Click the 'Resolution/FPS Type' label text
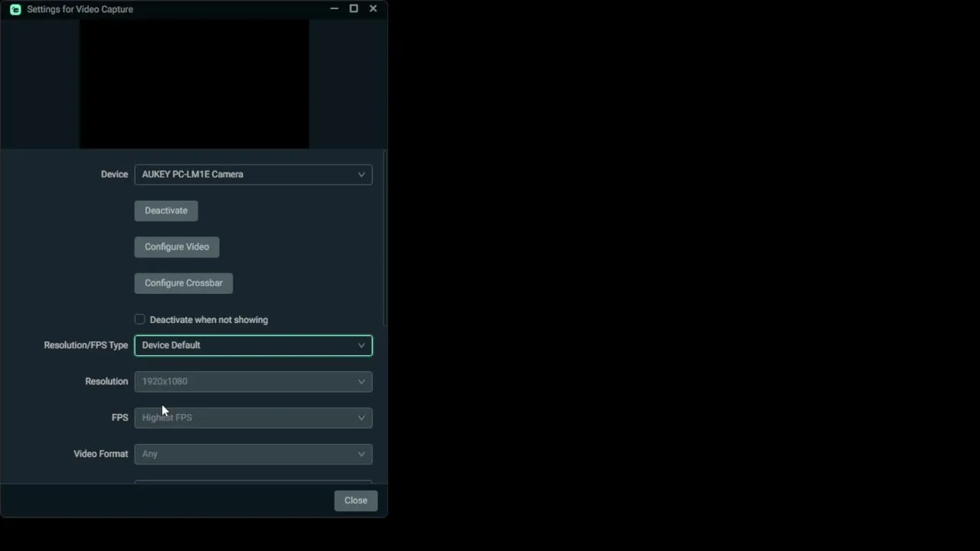 point(86,345)
